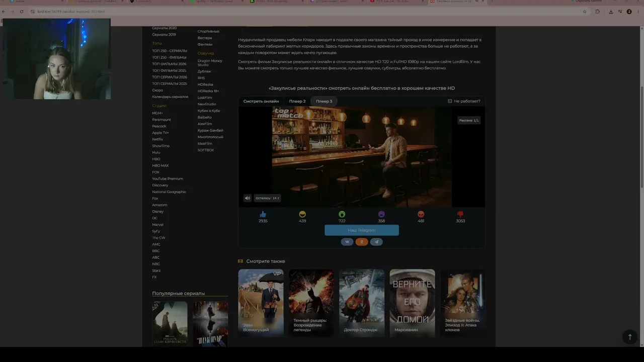Select the Paramount studio link

coord(162,120)
